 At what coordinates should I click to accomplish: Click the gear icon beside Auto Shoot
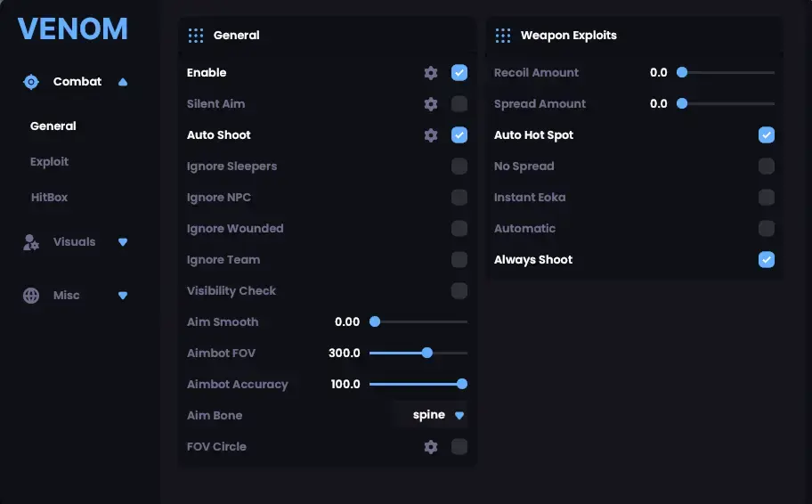click(431, 135)
